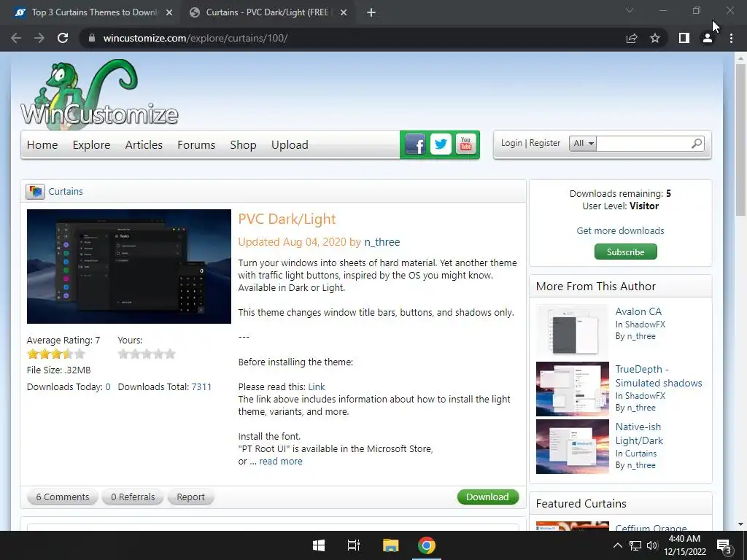Open the Articles menu item
Screen dimensions: 747x560
click(x=144, y=145)
